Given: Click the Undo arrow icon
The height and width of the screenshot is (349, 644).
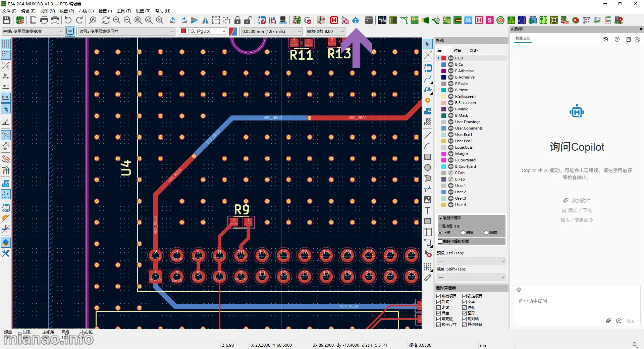Looking at the screenshot, I should pyautogui.click(x=68, y=20).
